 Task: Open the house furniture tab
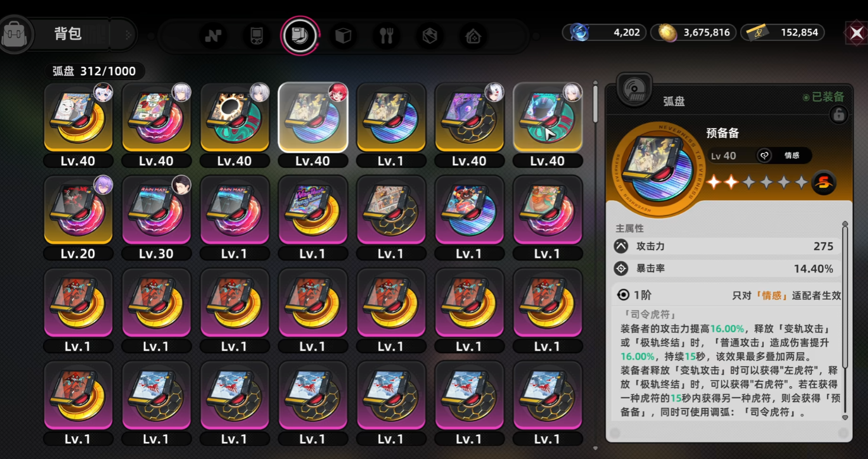click(473, 36)
